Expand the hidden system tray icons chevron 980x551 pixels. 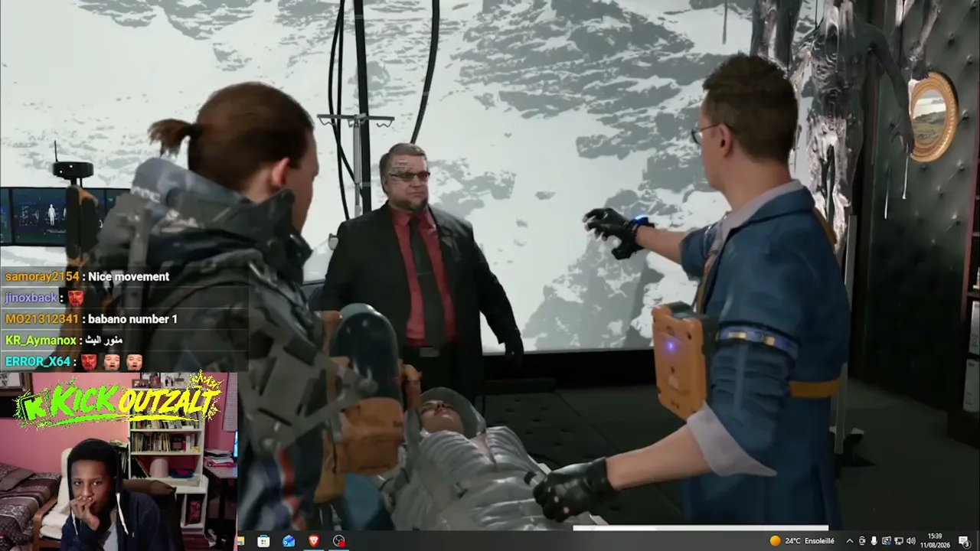[x=849, y=541]
